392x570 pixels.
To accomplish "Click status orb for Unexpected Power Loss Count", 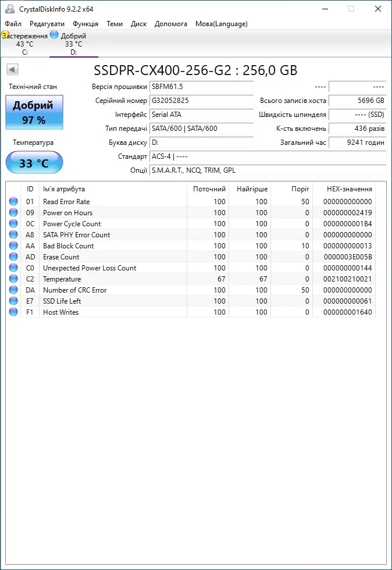I will pyautogui.click(x=13, y=268).
